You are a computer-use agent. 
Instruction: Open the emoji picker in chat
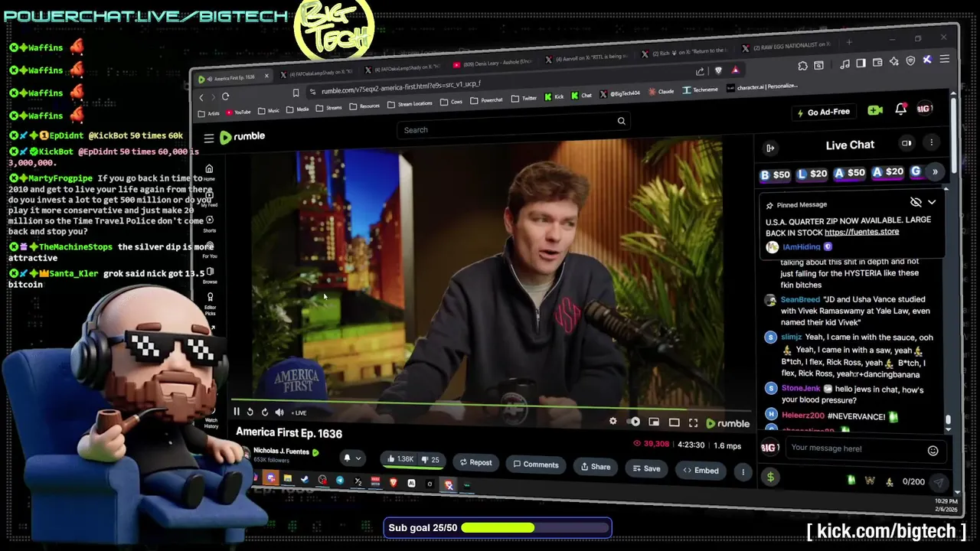tap(933, 451)
